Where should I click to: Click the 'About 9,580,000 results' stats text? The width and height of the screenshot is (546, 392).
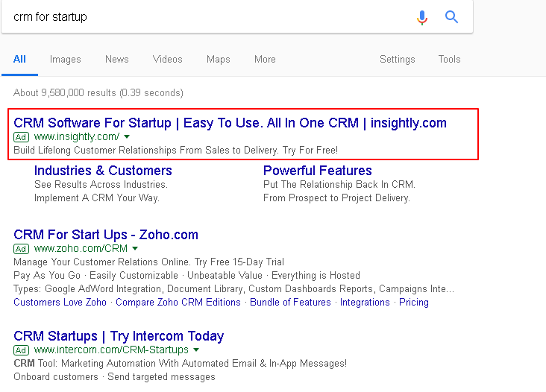coord(98,93)
